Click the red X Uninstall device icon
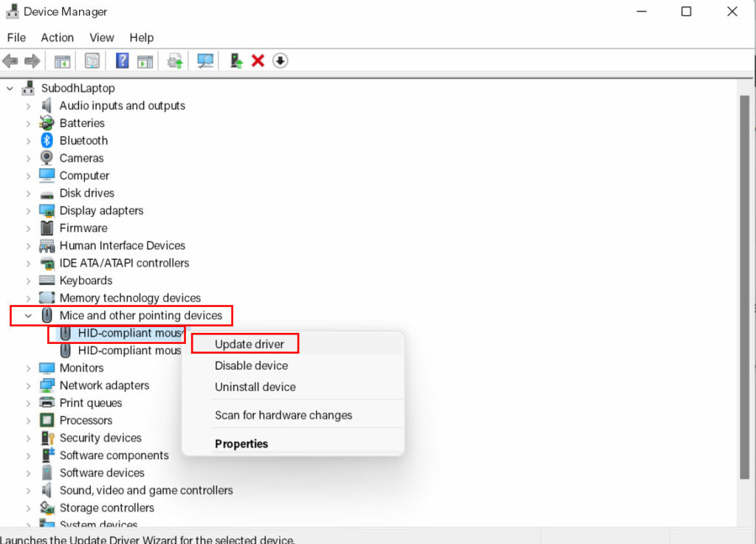The height and width of the screenshot is (544, 756). coord(258,61)
